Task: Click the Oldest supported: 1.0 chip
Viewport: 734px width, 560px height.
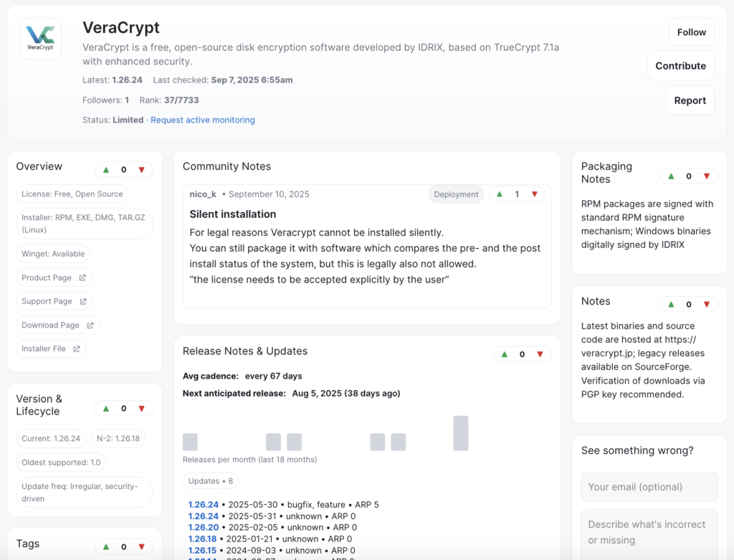Action: click(x=61, y=462)
